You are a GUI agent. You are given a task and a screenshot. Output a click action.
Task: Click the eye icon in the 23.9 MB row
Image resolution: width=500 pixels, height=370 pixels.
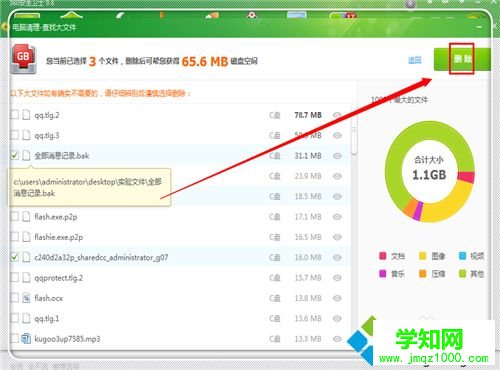click(337, 176)
